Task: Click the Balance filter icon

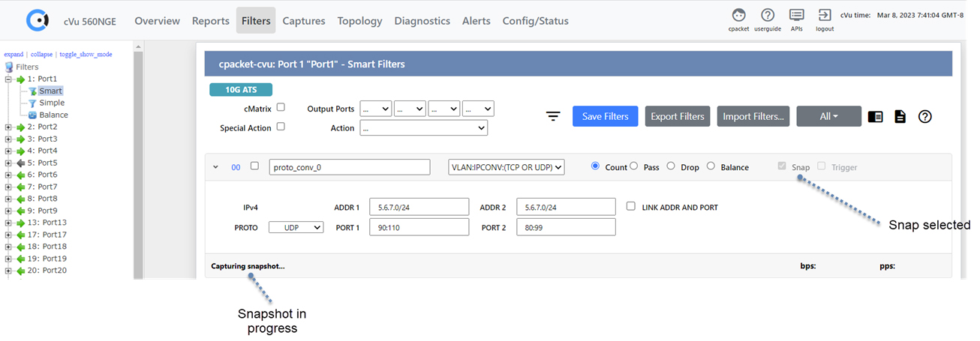Action: 33,115
